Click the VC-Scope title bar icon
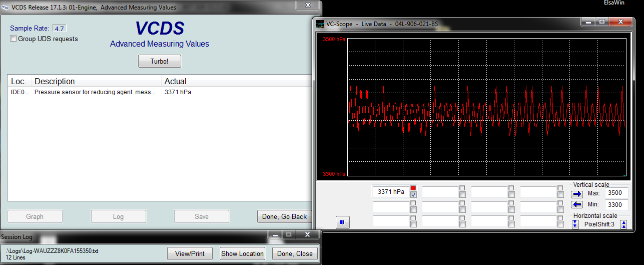Image resolution: width=644 pixels, height=265 pixels. coord(320,24)
